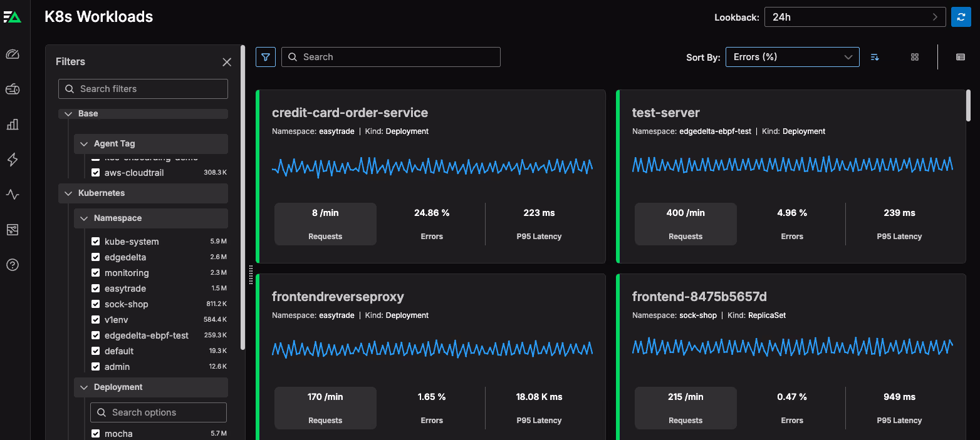
Task: Click the help question mark icon
Action: tap(13, 265)
